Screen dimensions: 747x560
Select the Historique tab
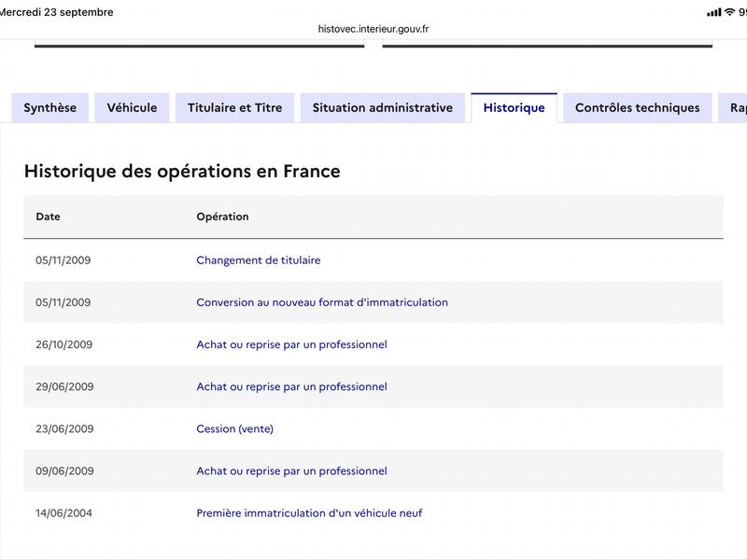point(514,107)
